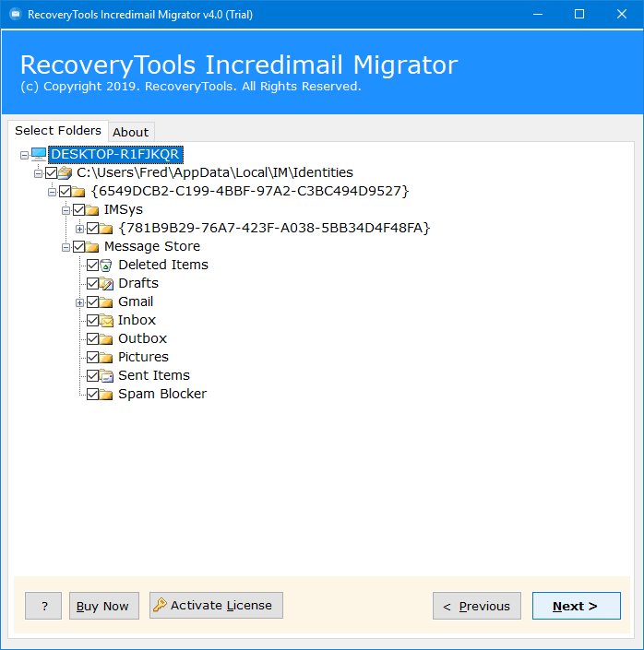644x650 pixels.
Task: Click the Deleted Items recycle bin icon
Action: [106, 265]
